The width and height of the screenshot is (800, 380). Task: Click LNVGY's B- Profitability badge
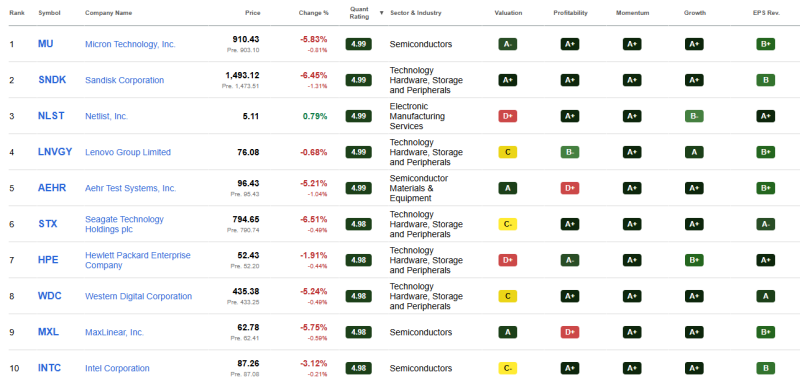tap(570, 152)
